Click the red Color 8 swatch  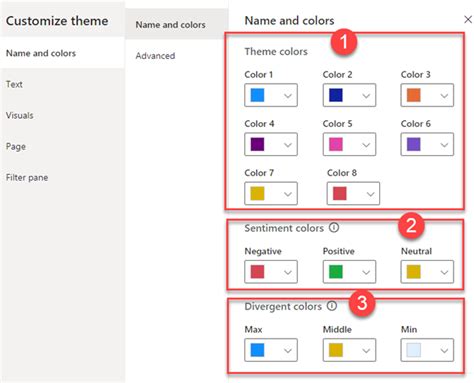click(340, 193)
